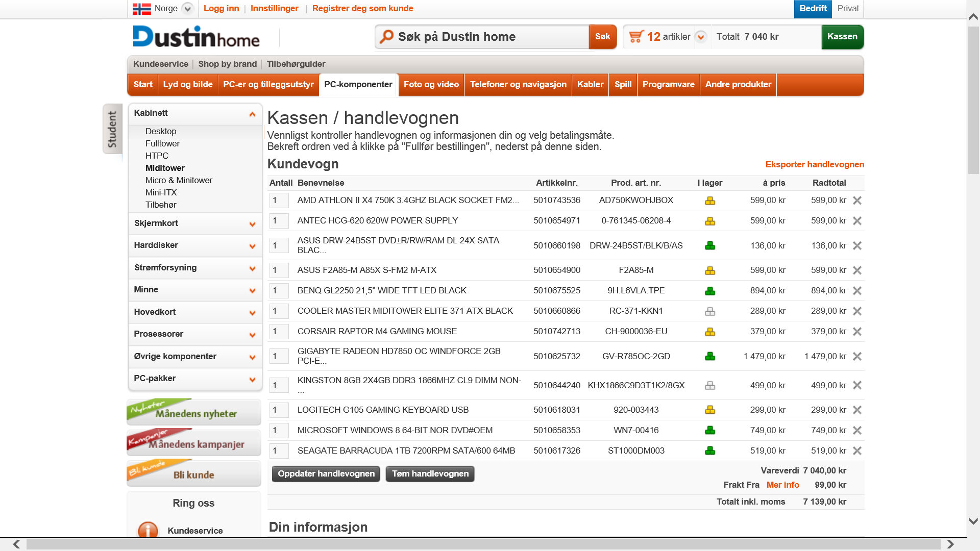
Task: Open the Start tab
Action: [143, 85]
